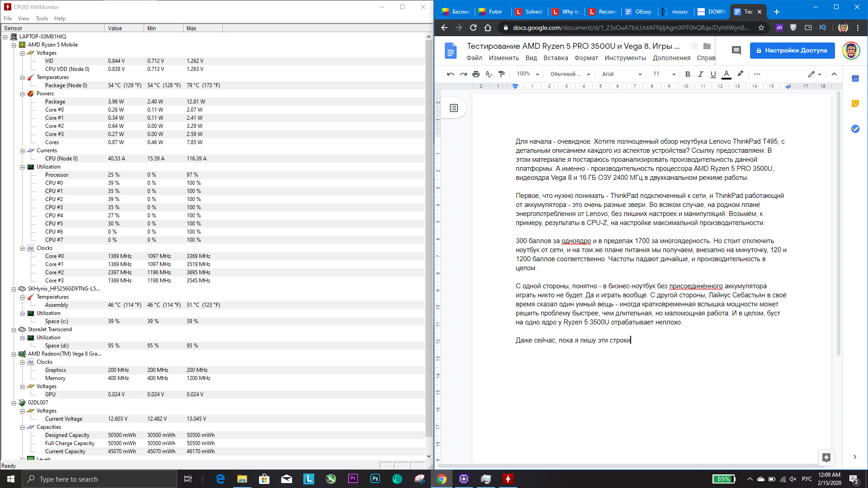Move document using the folder icon
868x488 pixels.
click(x=707, y=46)
